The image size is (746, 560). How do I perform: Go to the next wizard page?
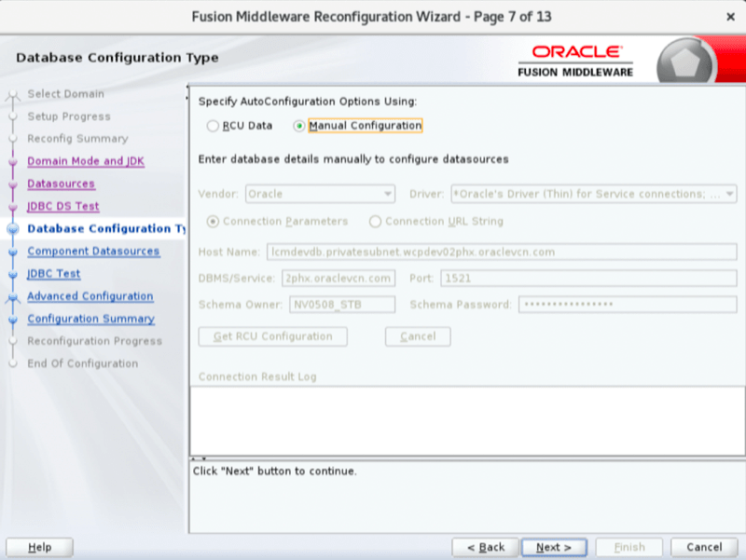[554, 547]
